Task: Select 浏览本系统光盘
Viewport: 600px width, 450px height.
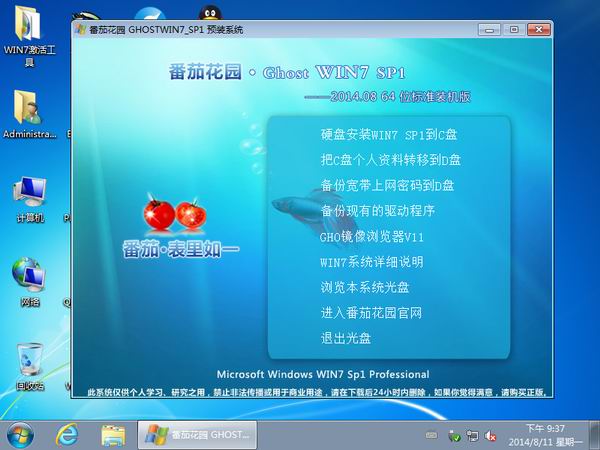Action: pyautogui.click(x=365, y=287)
